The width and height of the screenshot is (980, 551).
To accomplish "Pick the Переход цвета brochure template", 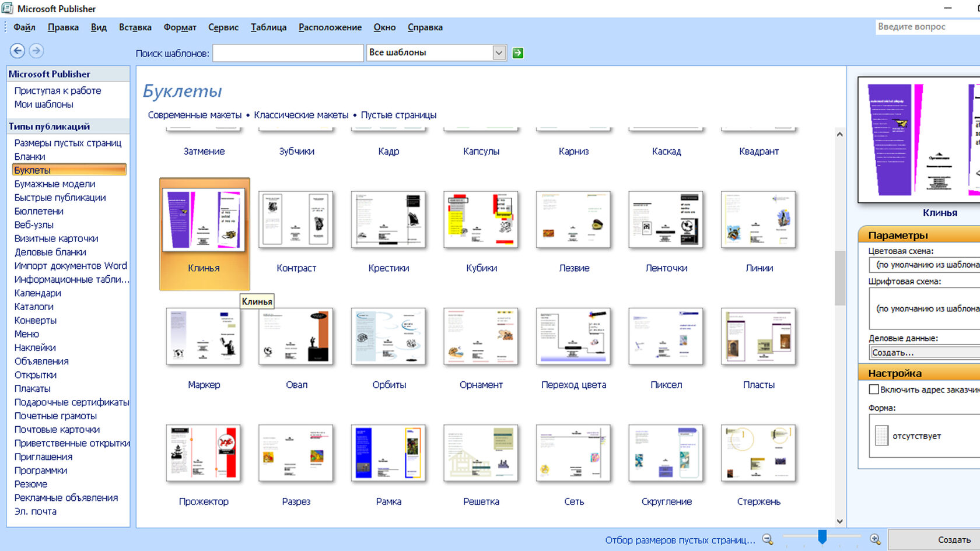I will tap(573, 336).
